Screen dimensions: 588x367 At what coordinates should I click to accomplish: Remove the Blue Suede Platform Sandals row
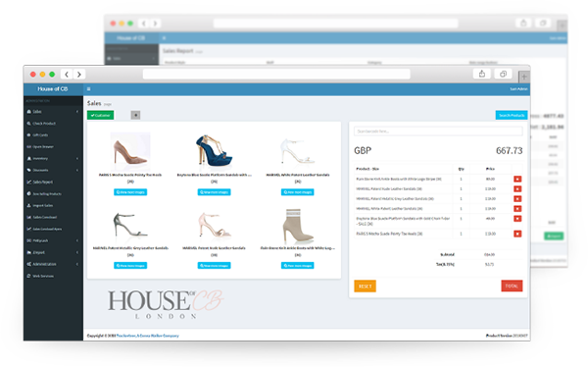tap(517, 219)
